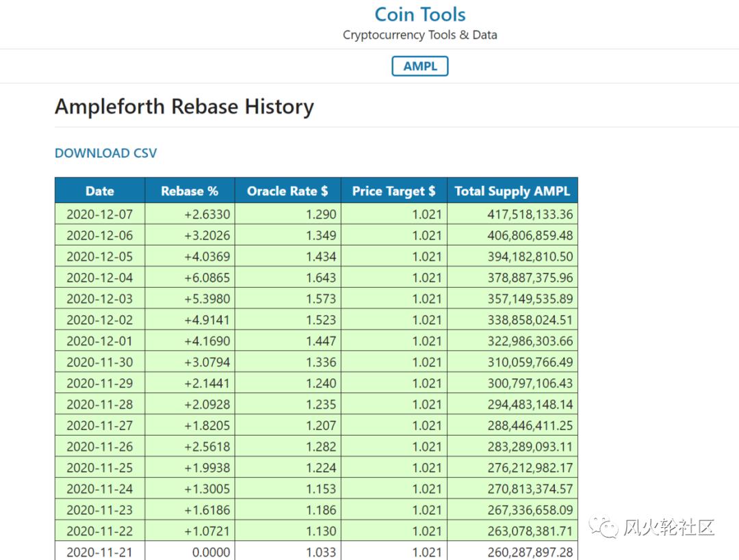Image resolution: width=739 pixels, height=560 pixels.
Task: Click the AMPL button
Action: click(x=420, y=66)
